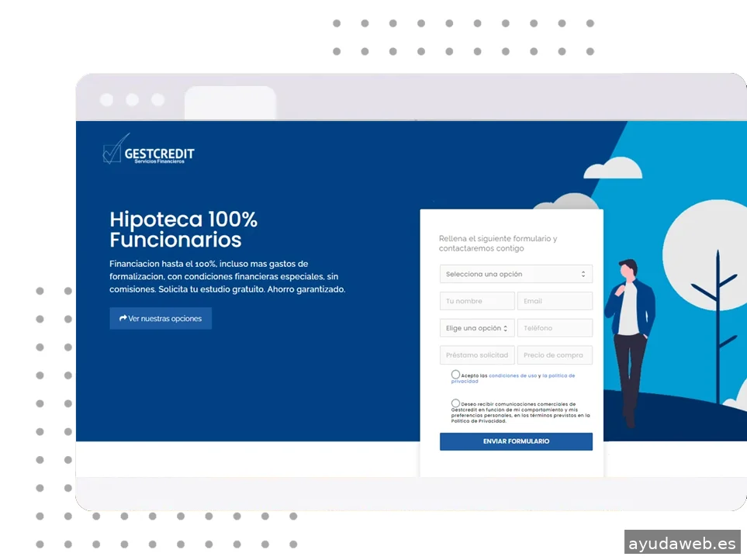Open the política de privacidad link

(558, 375)
